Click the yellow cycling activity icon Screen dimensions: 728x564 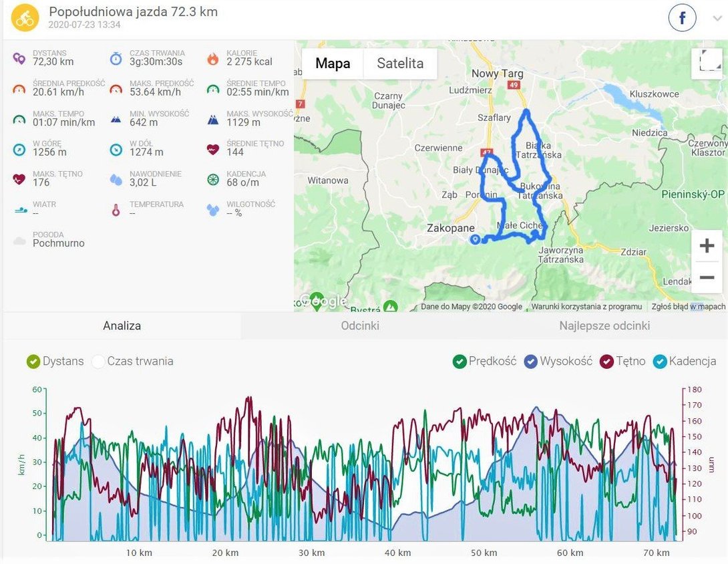25,17
